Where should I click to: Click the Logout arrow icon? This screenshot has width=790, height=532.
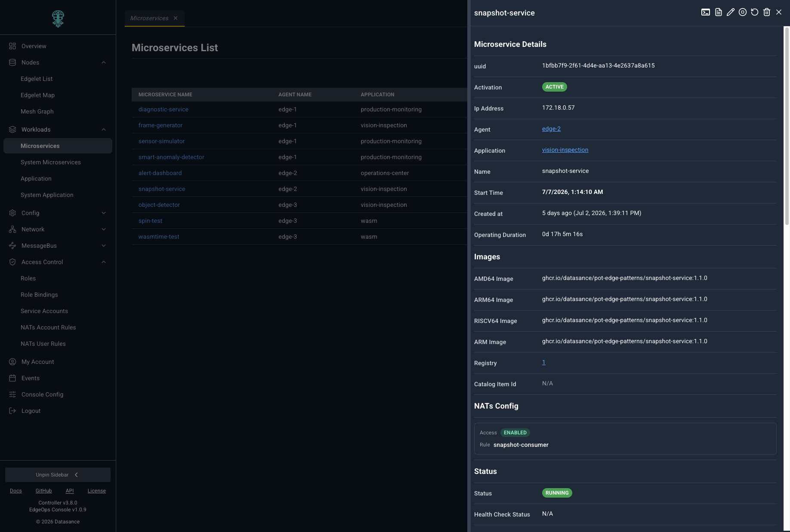point(12,411)
